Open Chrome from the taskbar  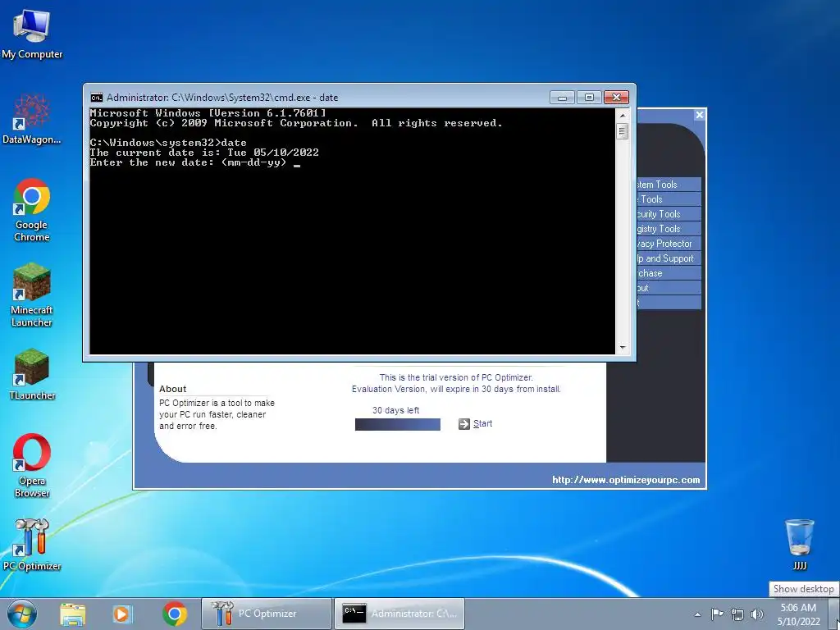click(x=174, y=614)
